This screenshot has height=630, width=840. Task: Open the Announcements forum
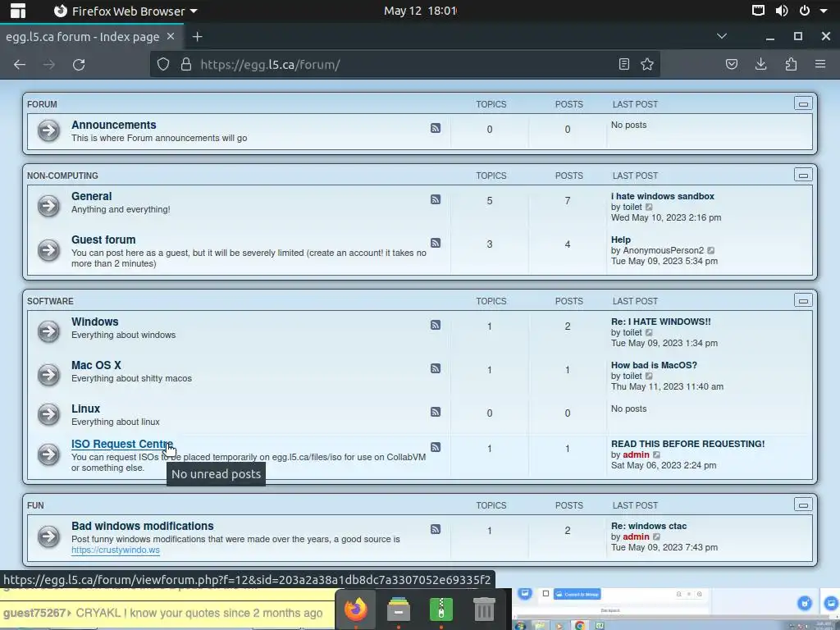[113, 125]
